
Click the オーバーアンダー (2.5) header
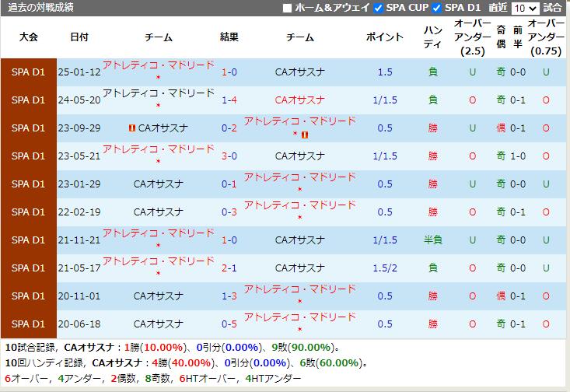pyautogui.click(x=472, y=37)
